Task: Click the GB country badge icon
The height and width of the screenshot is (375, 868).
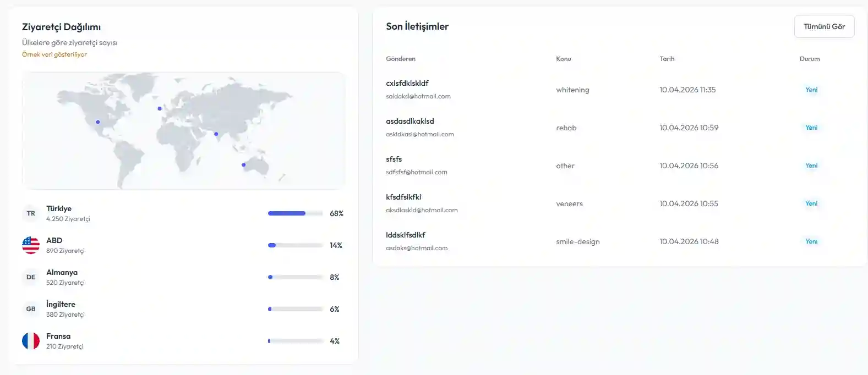Action: 31,309
